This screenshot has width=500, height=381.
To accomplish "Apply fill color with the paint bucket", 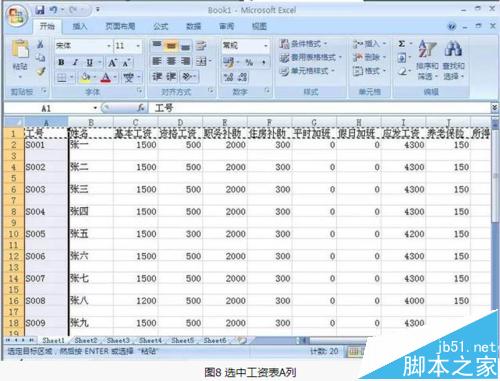I will (85, 78).
